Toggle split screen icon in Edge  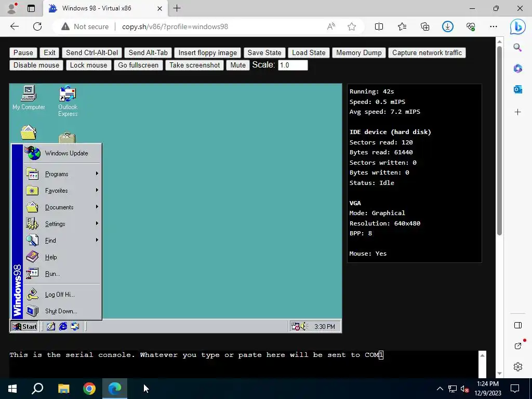379,26
